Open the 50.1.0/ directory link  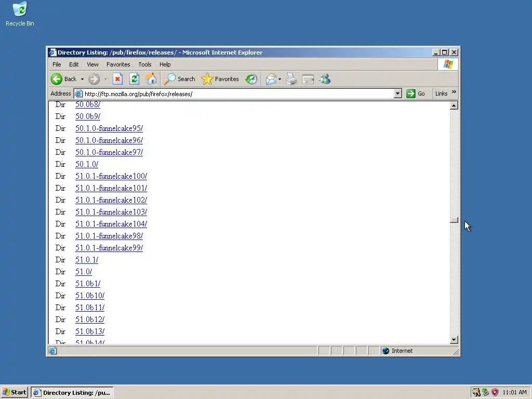click(x=87, y=164)
